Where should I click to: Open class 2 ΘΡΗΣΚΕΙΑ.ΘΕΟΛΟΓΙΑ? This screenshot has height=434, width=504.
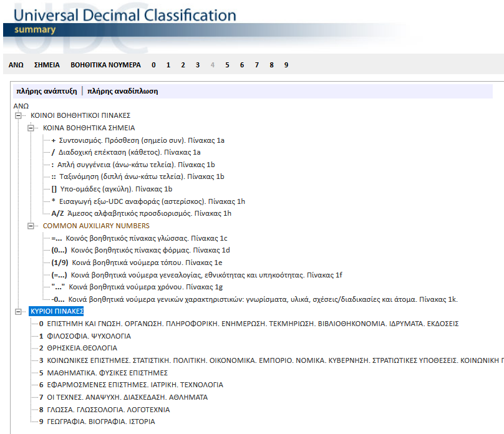point(78,348)
